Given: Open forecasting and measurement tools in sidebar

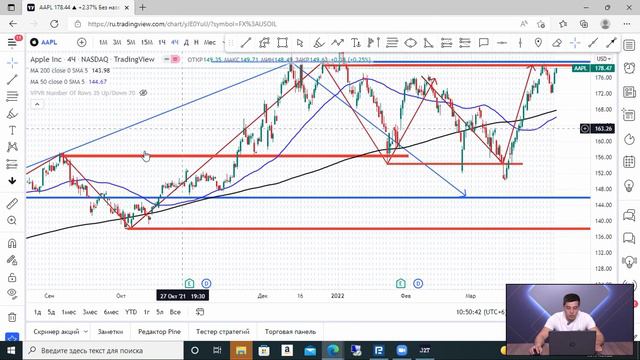Looking at the screenshot, I should click(12, 164).
